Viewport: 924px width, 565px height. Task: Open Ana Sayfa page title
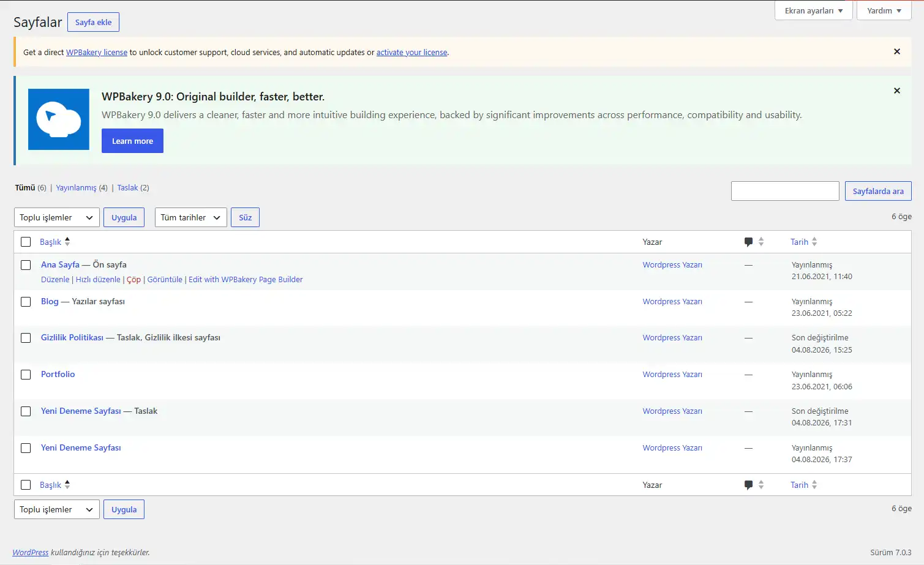pyautogui.click(x=60, y=265)
